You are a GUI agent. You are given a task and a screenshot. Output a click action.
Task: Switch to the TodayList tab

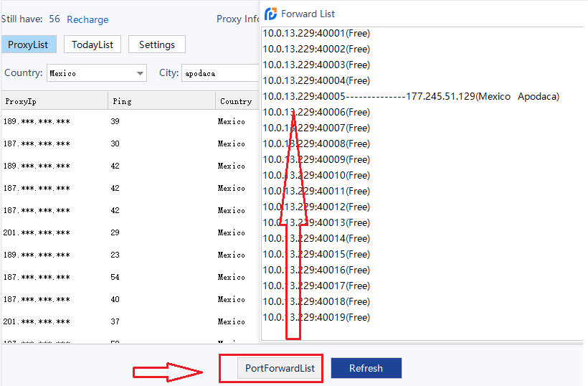point(93,44)
